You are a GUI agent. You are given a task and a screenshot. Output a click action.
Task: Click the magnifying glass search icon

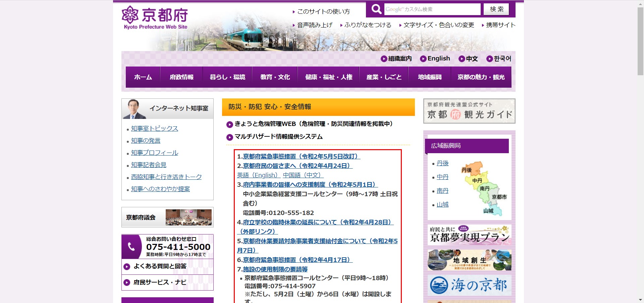(x=376, y=9)
